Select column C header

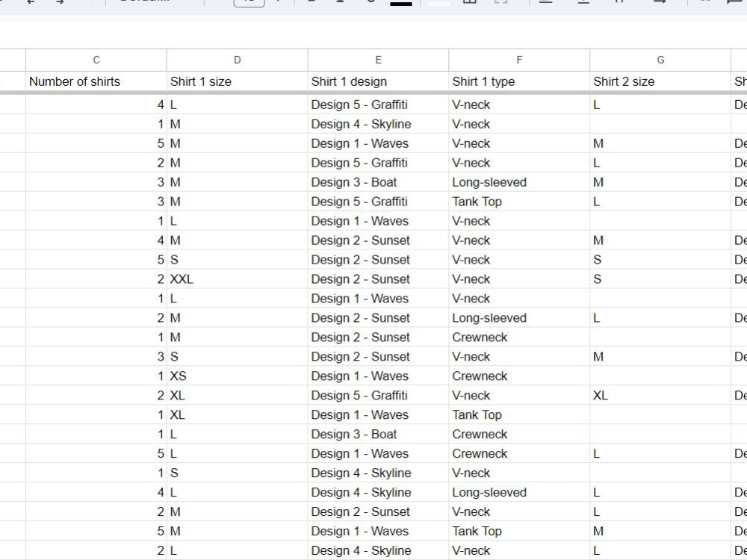[96, 60]
